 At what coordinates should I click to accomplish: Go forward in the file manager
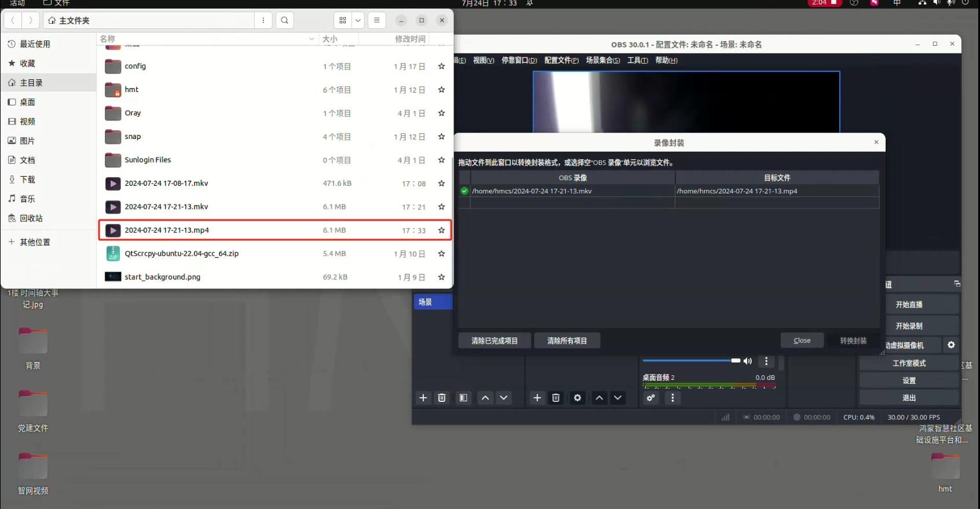click(31, 20)
